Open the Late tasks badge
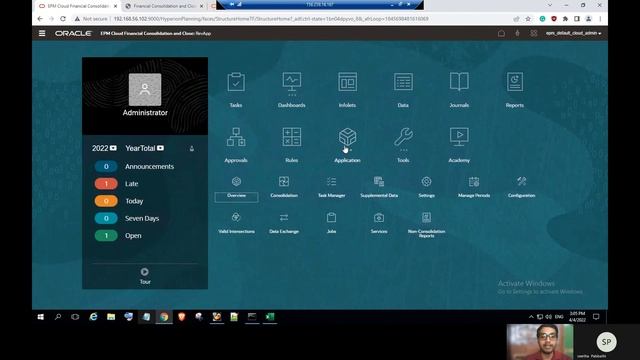This screenshot has width=640, height=360. click(x=106, y=184)
